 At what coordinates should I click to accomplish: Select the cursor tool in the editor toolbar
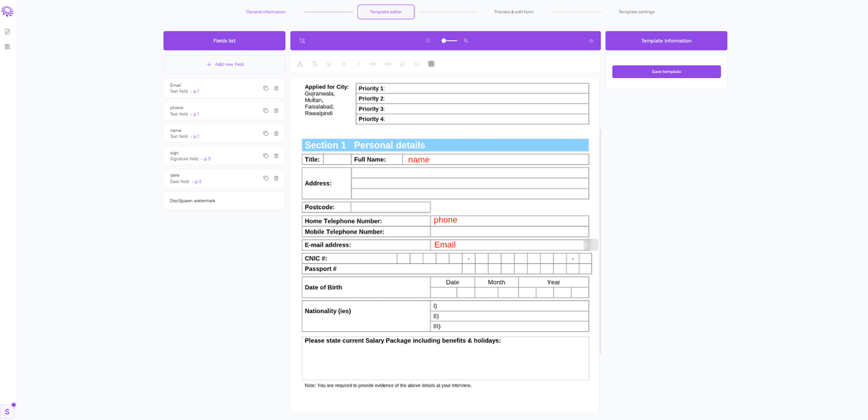pos(302,40)
